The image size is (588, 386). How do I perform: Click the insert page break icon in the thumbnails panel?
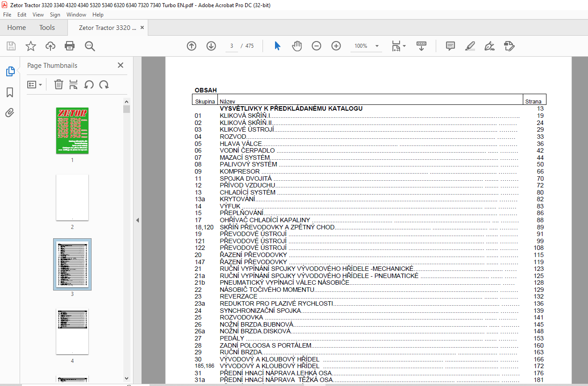pyautogui.click(x=74, y=84)
